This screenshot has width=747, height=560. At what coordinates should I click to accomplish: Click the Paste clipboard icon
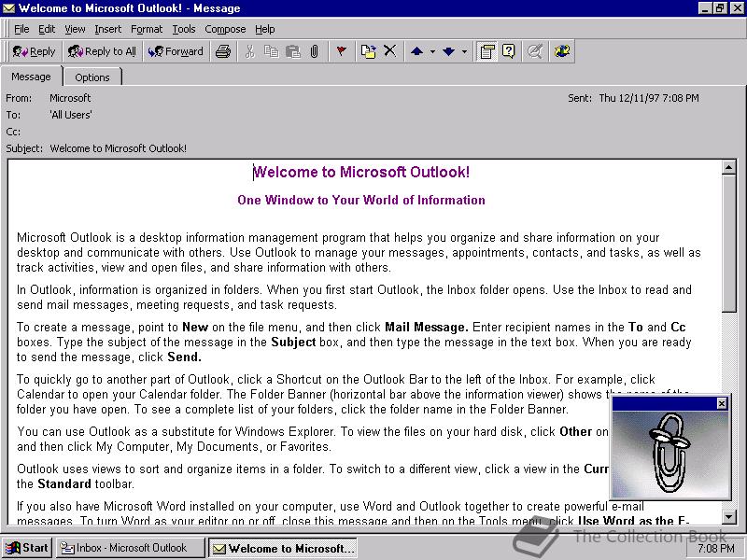pos(292,51)
